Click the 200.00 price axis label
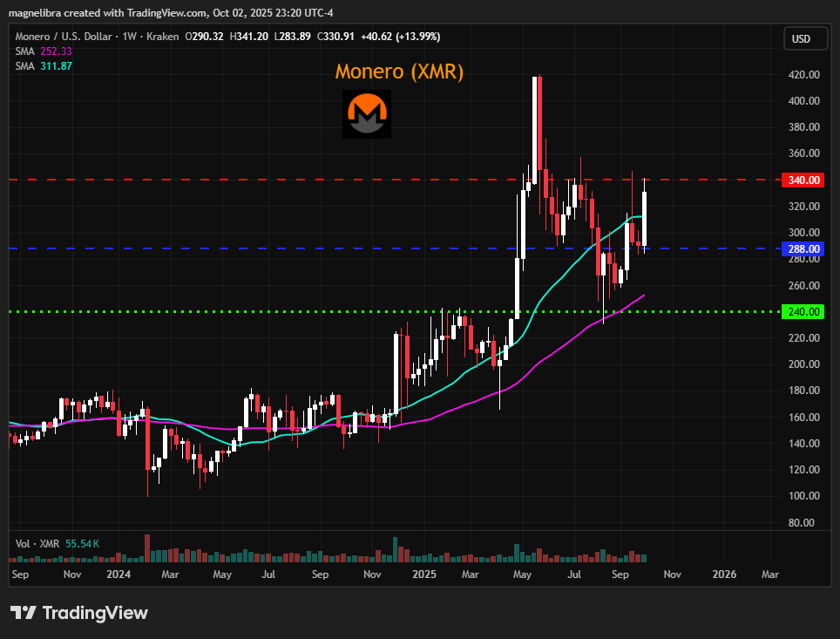The height and width of the screenshot is (639, 840). coord(803,364)
